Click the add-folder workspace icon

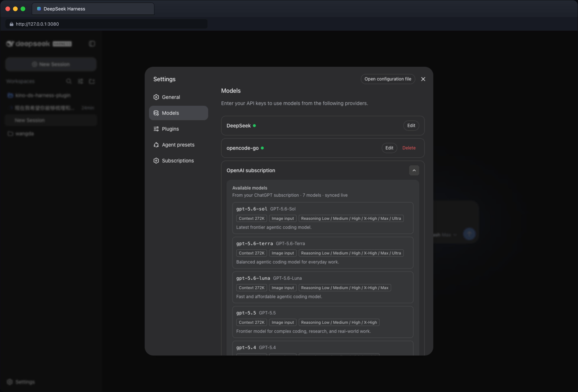[92, 81]
